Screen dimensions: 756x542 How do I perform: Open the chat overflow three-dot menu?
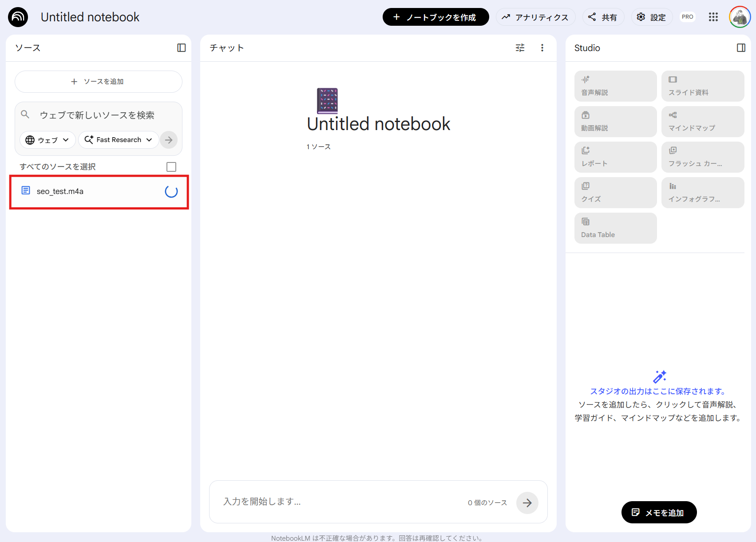(x=542, y=47)
